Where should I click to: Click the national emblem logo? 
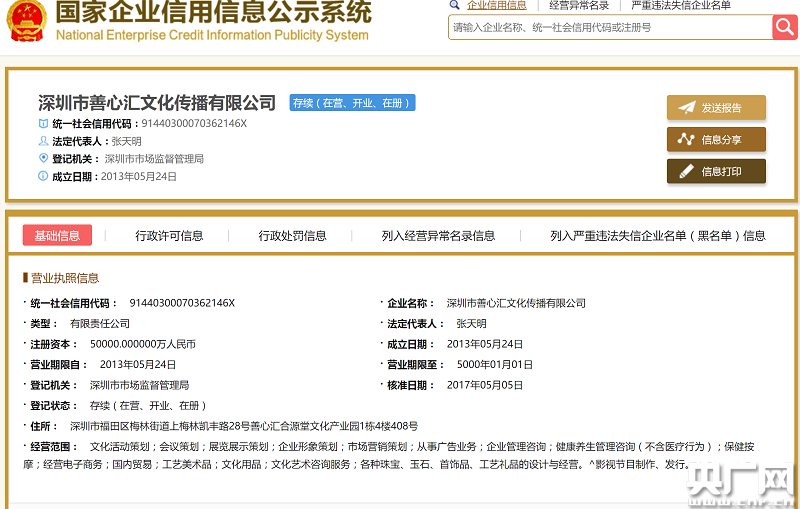point(26,23)
